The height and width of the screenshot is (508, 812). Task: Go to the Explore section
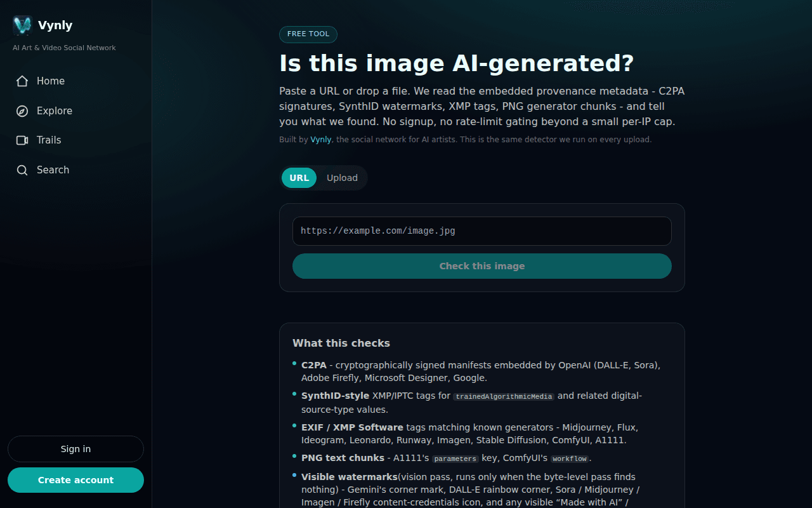[x=75, y=111]
